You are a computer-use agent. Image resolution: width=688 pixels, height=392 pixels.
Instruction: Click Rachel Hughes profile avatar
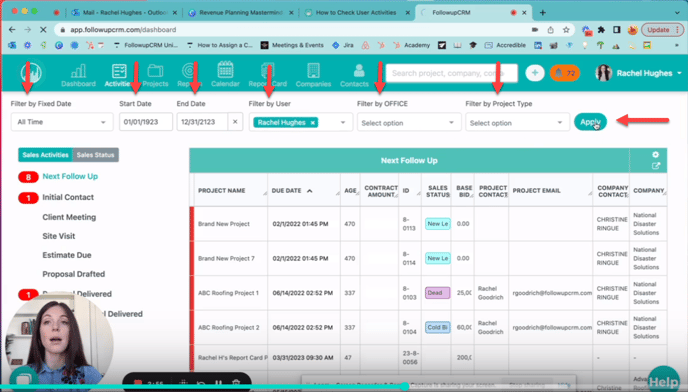pyautogui.click(x=603, y=73)
